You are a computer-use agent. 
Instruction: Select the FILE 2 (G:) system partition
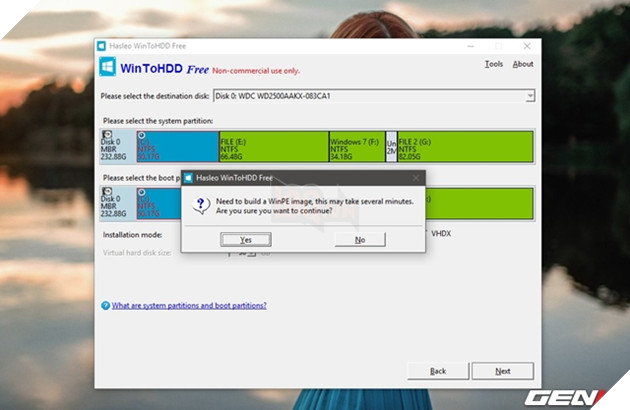click(x=465, y=146)
